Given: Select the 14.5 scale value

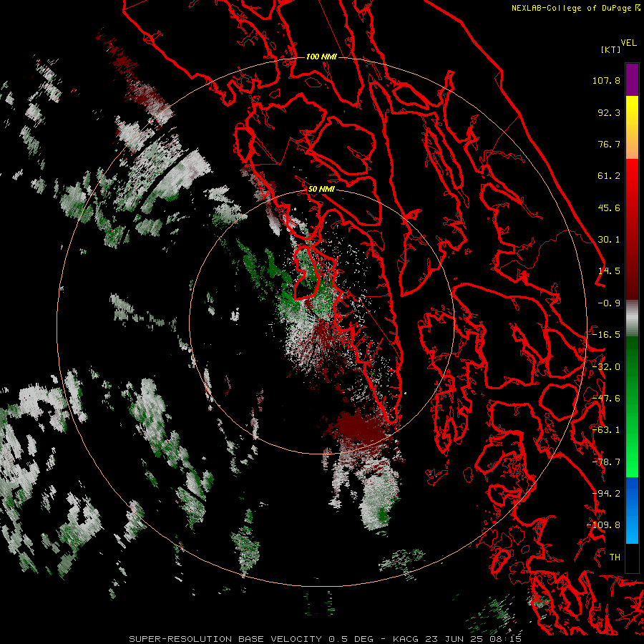Looking at the screenshot, I should tap(609, 271).
